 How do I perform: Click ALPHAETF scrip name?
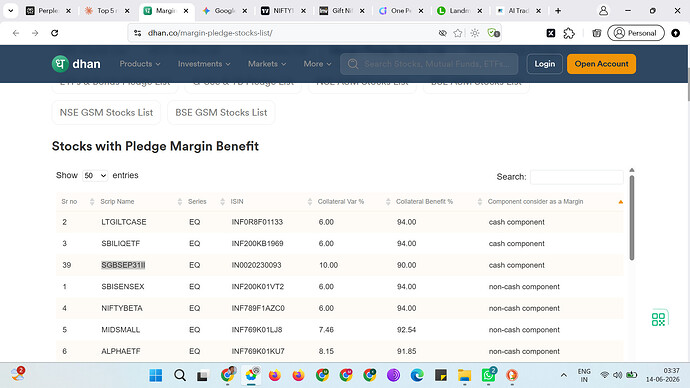(121, 351)
